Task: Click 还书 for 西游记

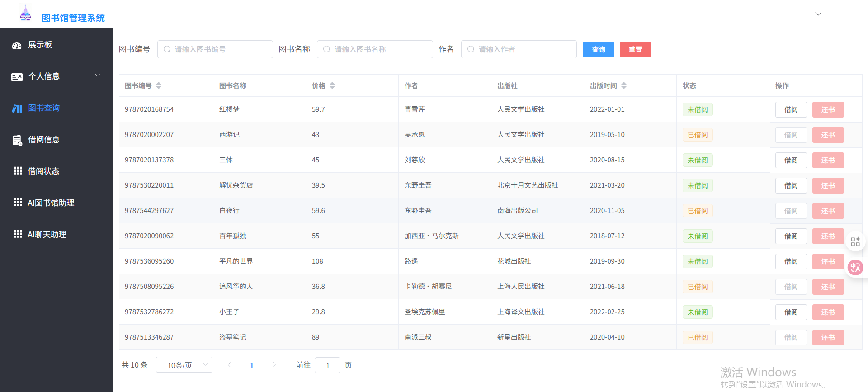Action: point(828,135)
